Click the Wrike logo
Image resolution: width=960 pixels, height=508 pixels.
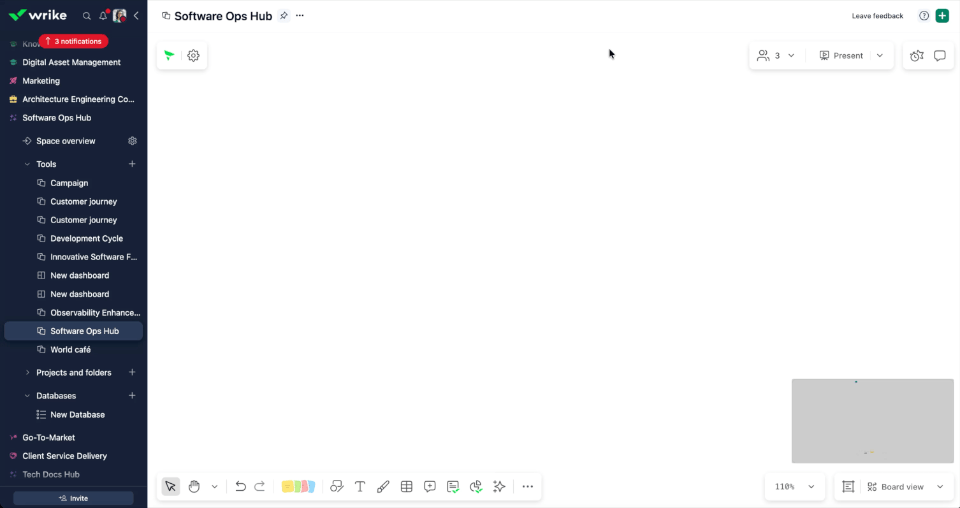pos(38,15)
